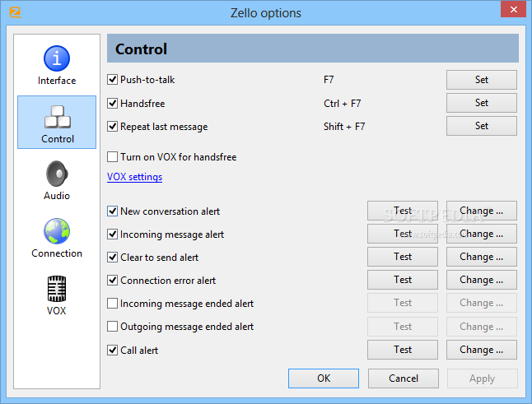Viewport: 532px width, 404px height.
Task: Toggle Connection error alert checkbox
Action: tap(112, 281)
